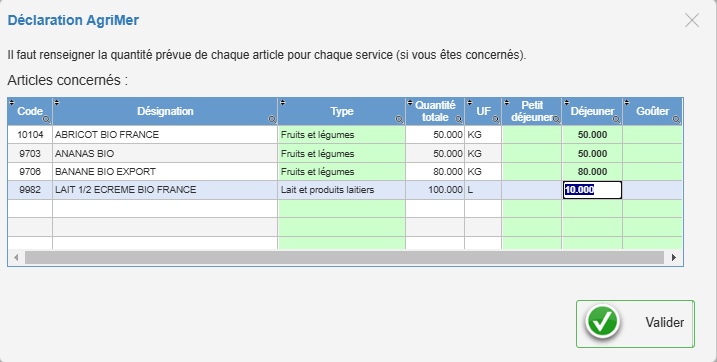
Task: Click Goûter cell in LAIT row
Action: coord(653,190)
